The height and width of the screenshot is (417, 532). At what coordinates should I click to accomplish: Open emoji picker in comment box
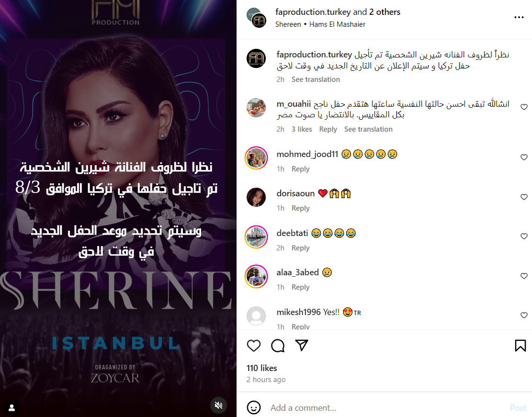coord(253,407)
